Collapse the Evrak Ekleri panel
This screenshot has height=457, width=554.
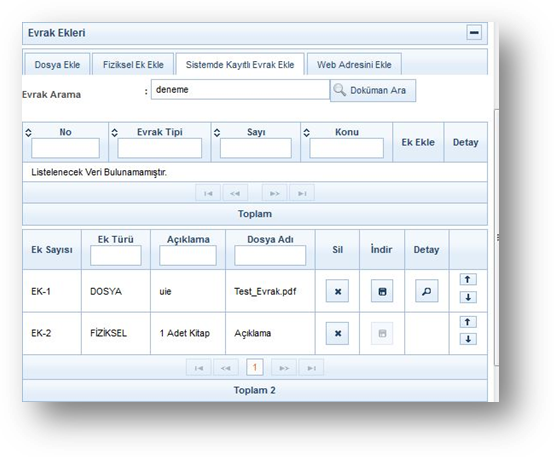[474, 33]
